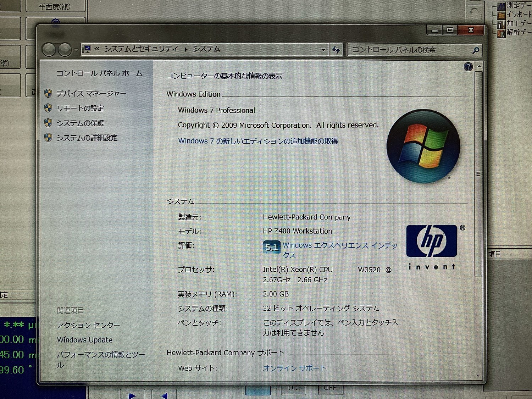The image size is (532, 399).
Task: Click the 'Windows 7 Professional' text
Action: point(216,110)
